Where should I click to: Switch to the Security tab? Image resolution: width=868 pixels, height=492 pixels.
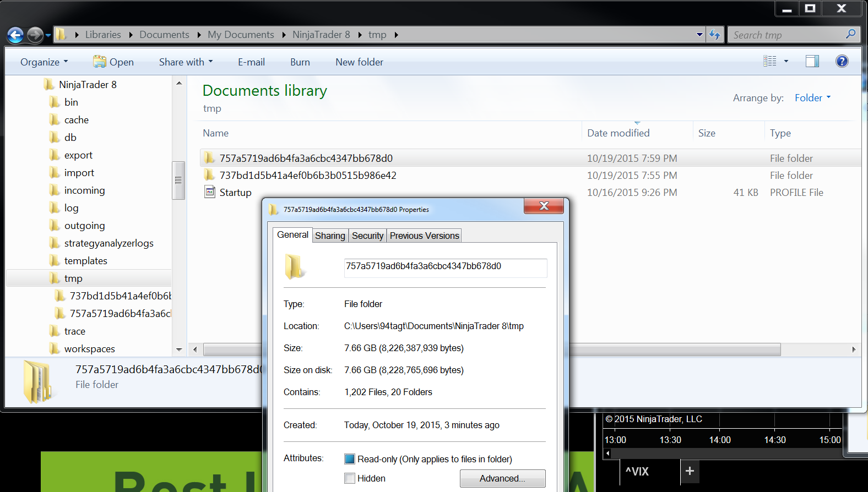pyautogui.click(x=367, y=236)
